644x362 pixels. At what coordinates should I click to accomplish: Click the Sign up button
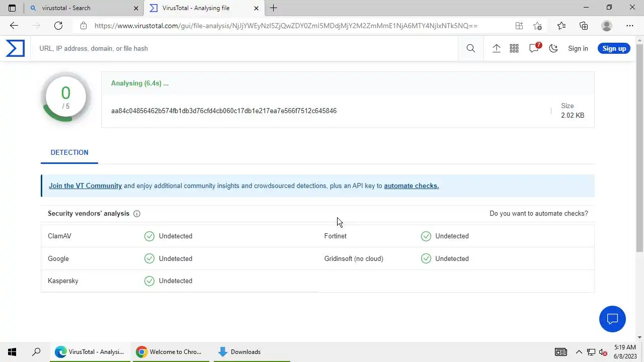coord(614,48)
